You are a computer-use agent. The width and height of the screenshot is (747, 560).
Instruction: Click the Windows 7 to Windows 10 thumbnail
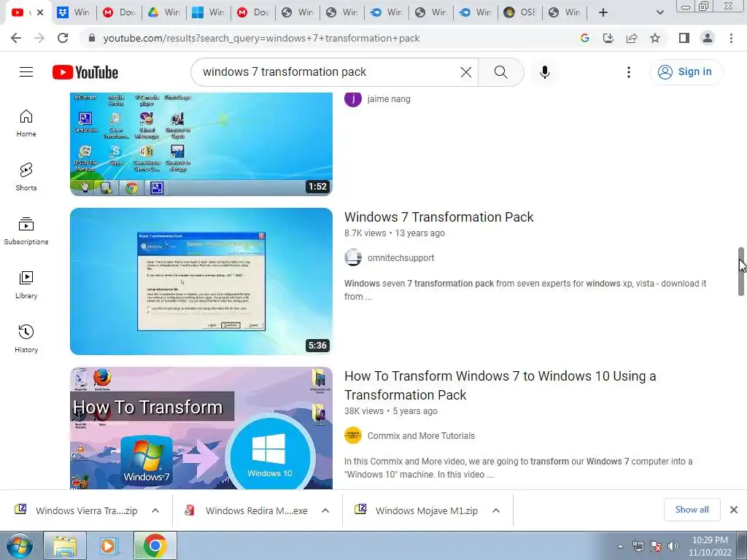201,427
